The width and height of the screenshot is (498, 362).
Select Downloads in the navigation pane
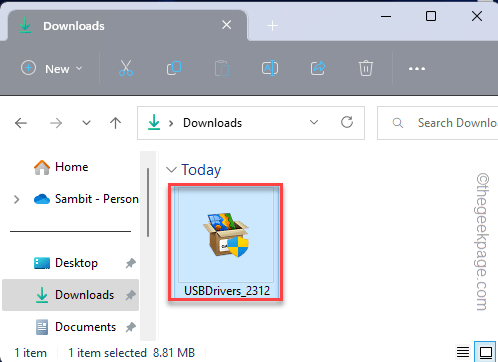coord(70,295)
